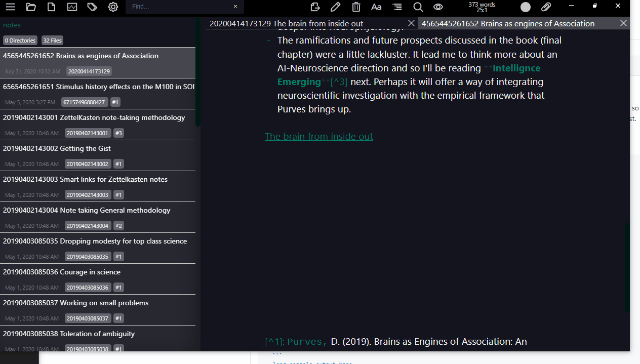Click ID badge 20190403085035
This screenshot has height=364, width=640.
coord(88,257)
